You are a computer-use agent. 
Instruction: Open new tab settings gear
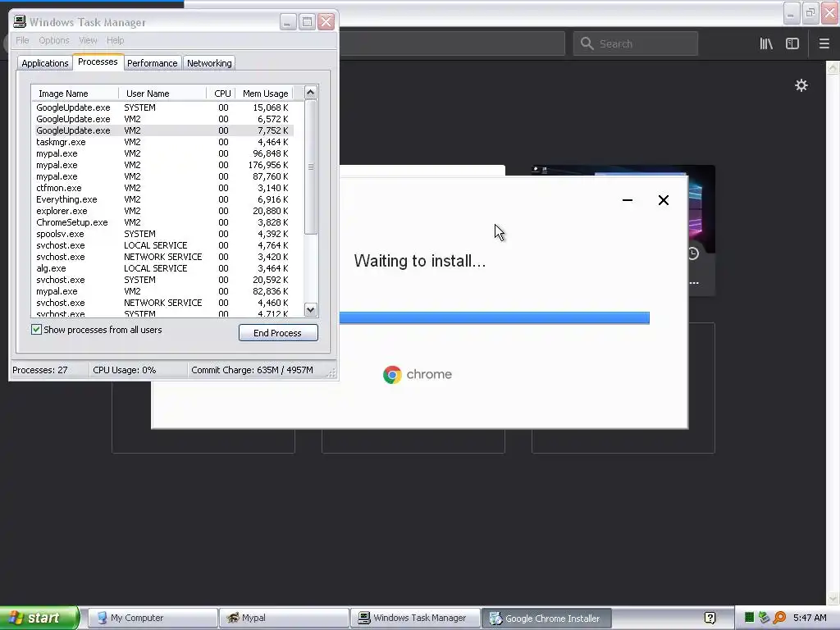801,85
